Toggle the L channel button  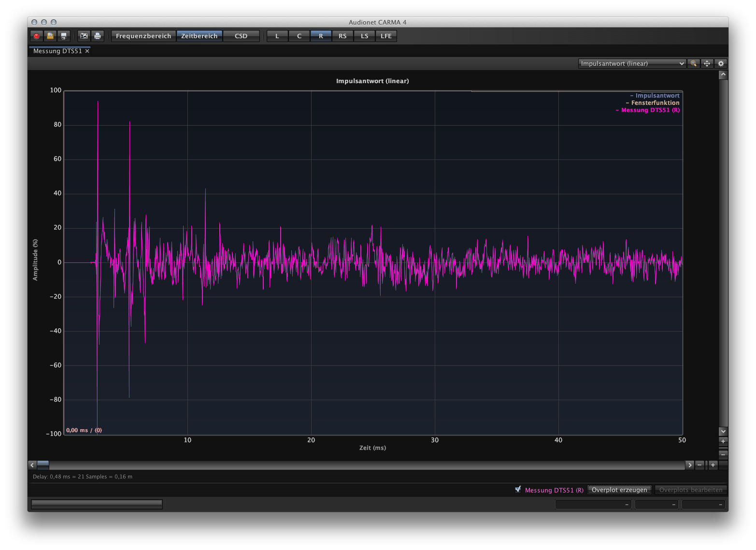[x=277, y=36]
